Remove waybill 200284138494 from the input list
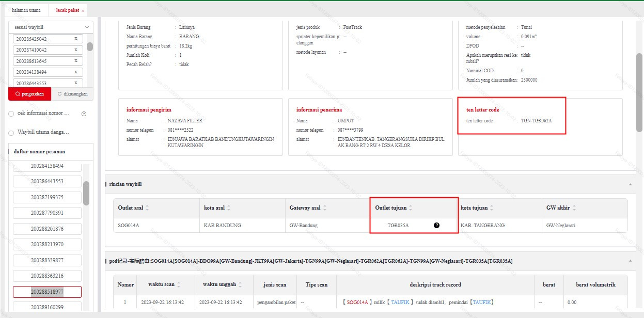The image size is (644, 318). click(x=76, y=72)
